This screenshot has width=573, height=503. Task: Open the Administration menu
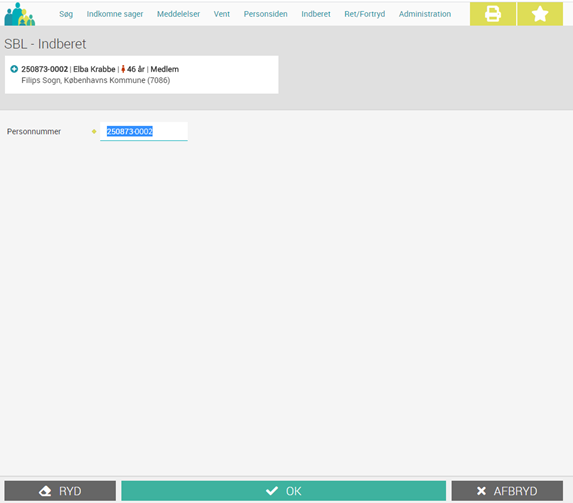click(425, 14)
